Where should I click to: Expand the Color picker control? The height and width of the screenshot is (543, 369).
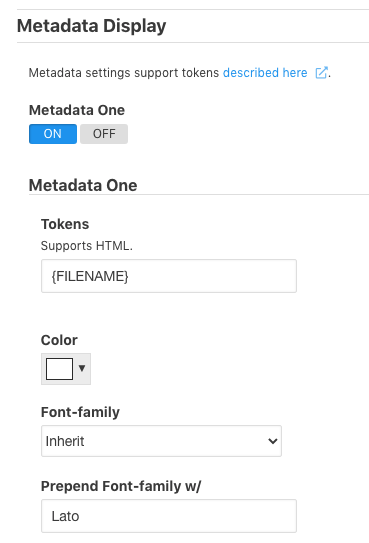pos(66,369)
